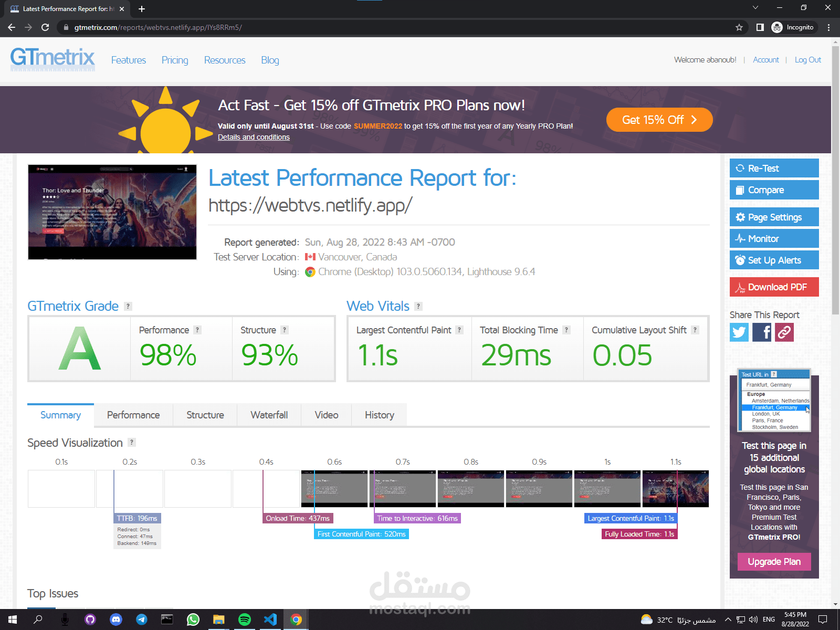The width and height of the screenshot is (840, 630).
Task: Click Set Up Alerts
Action: pyautogui.click(x=774, y=260)
